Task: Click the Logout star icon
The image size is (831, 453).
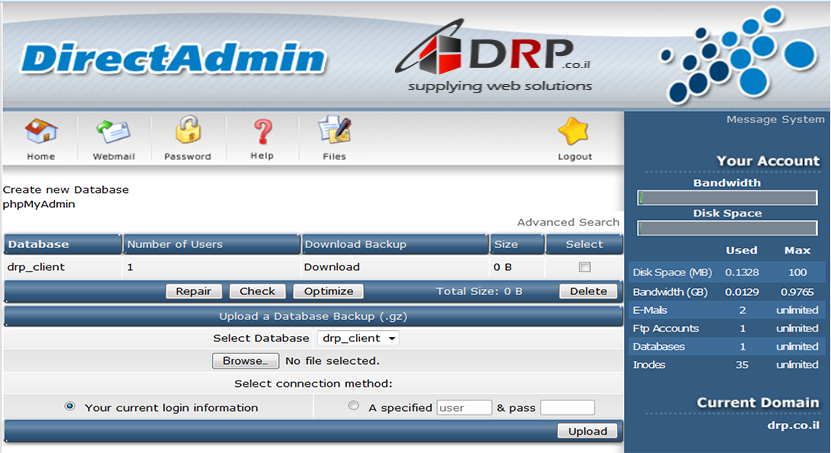Action: [x=574, y=133]
